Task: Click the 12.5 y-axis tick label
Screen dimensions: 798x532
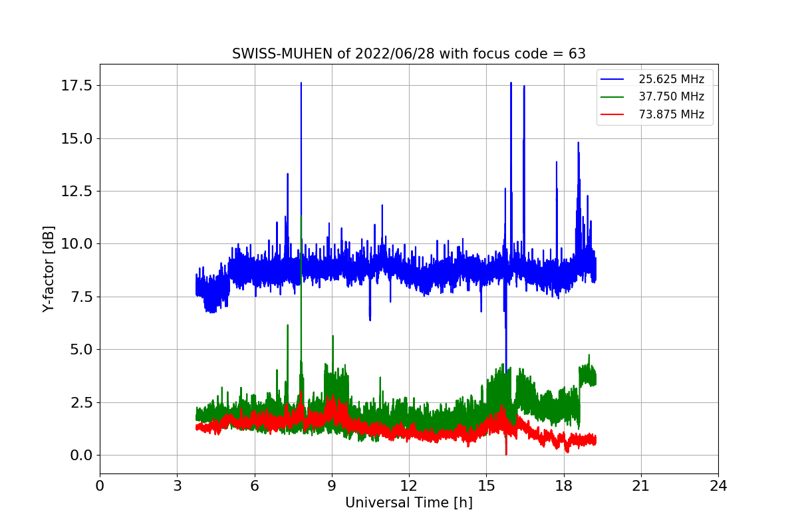Action: [x=77, y=191]
